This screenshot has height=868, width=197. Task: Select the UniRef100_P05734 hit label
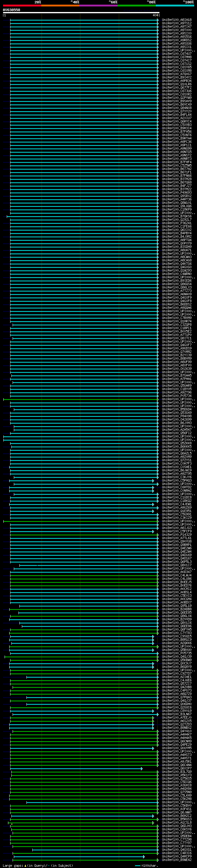click(176, 396)
